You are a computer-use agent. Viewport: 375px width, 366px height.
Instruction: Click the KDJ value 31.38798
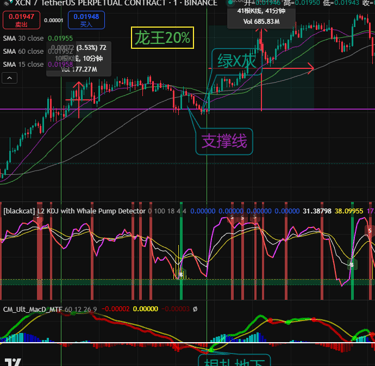pyautogui.click(x=317, y=211)
